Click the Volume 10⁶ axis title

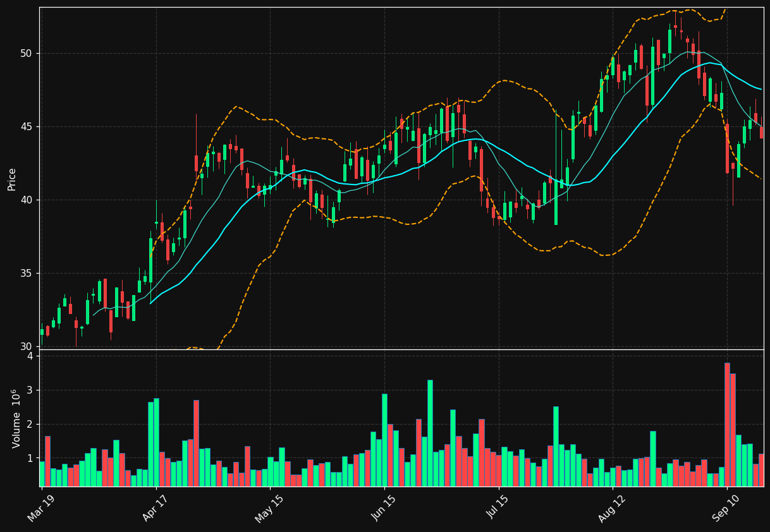[16, 418]
